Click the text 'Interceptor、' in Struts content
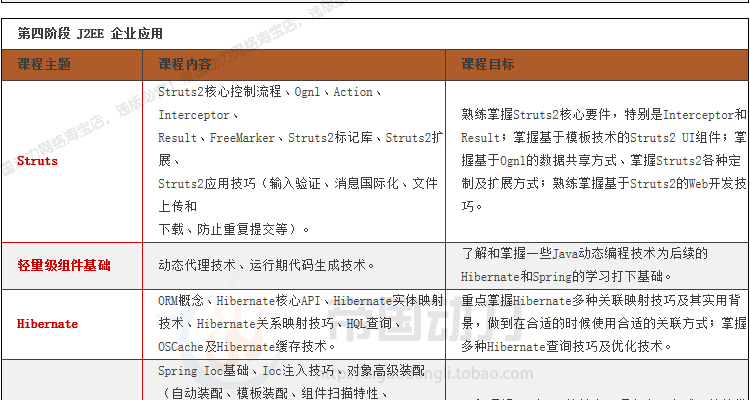This screenshot has height=400, width=750. [199, 115]
